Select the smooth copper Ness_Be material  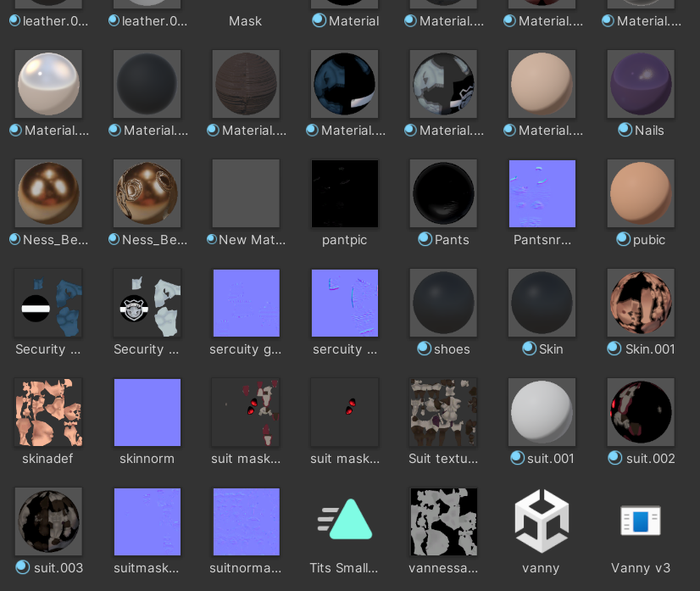pyautogui.click(x=48, y=193)
